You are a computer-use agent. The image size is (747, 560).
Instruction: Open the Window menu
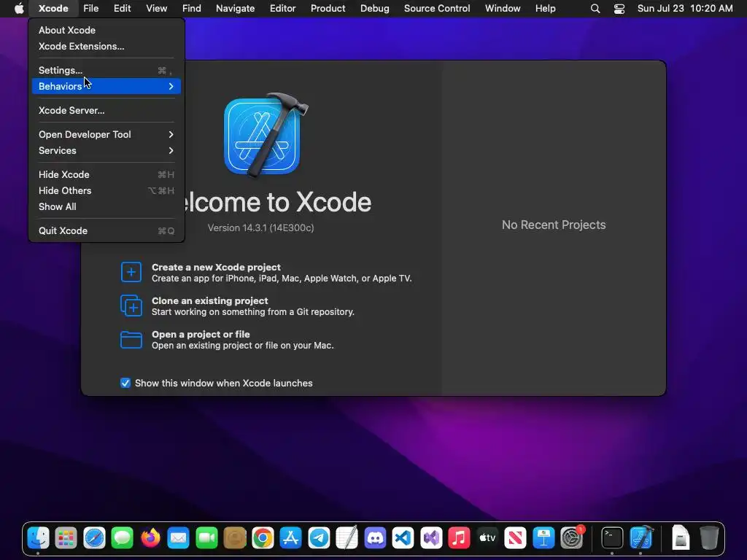tap(503, 9)
